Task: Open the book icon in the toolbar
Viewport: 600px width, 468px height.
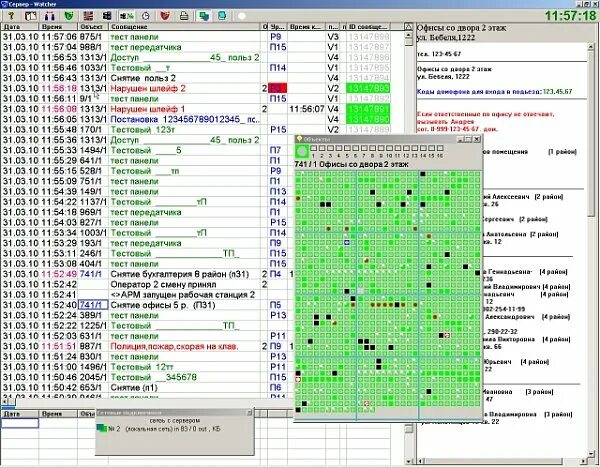Action: (x=31, y=16)
